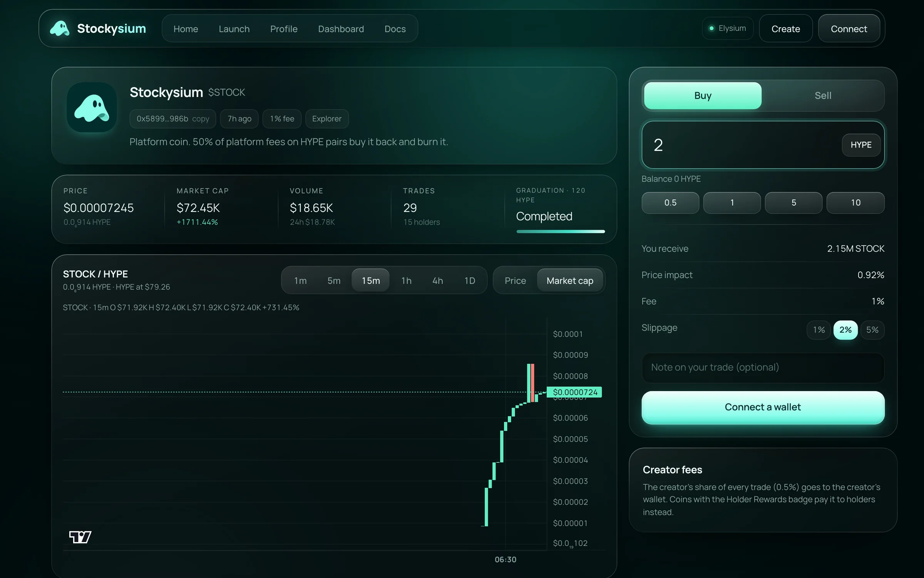
Task: Set slippage to 5%
Action: click(872, 330)
